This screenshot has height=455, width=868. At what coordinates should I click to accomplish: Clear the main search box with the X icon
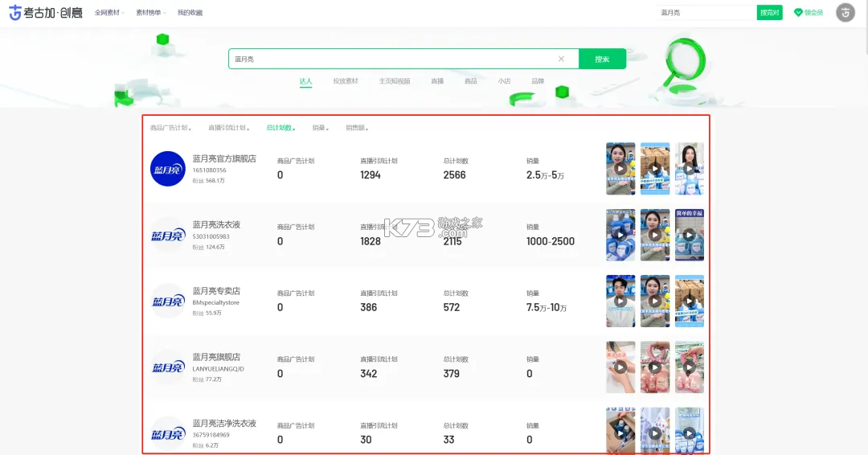561,59
